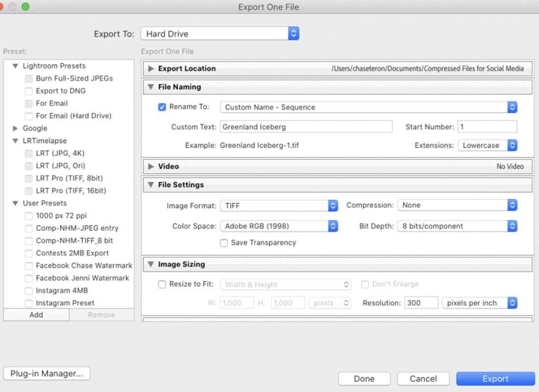Image resolution: width=539 pixels, height=392 pixels.
Task: Select the Instagram 4MB preset
Action: [62, 291]
